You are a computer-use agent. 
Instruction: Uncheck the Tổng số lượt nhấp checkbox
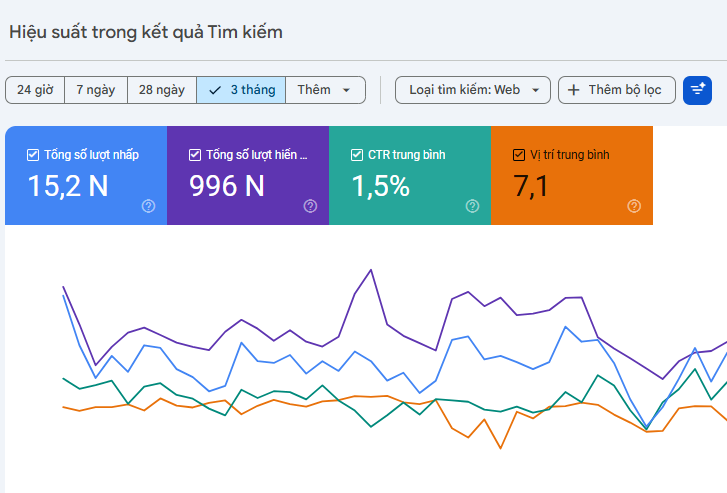coord(33,155)
